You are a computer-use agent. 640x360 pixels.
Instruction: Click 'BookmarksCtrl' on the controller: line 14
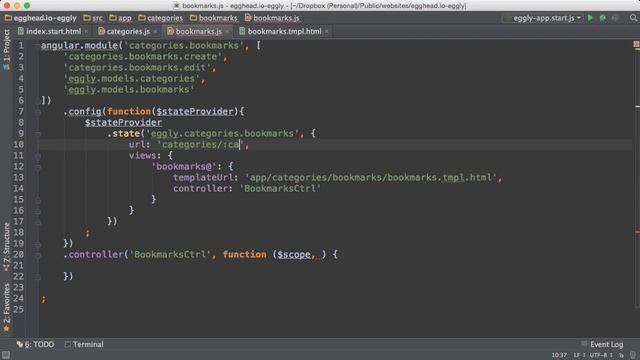click(x=280, y=189)
